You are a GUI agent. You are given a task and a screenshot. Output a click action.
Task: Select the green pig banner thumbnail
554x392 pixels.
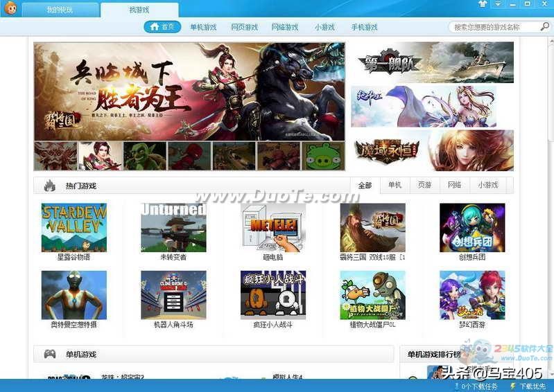[x=323, y=156]
